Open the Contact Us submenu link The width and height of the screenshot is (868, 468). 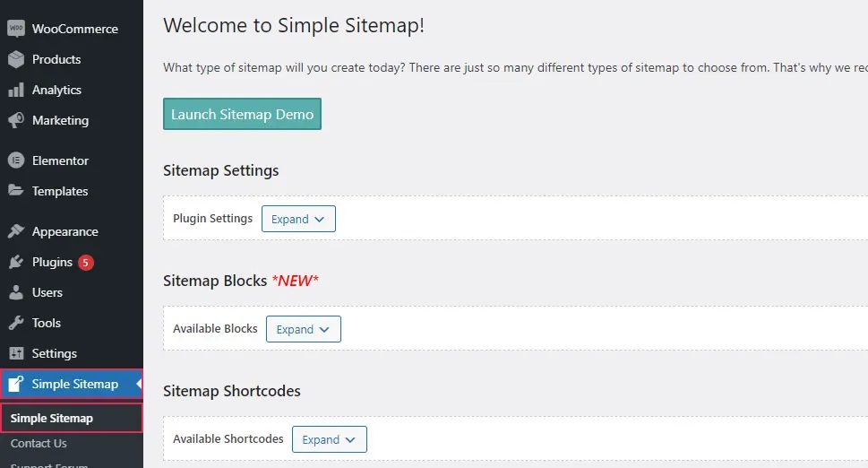point(39,443)
